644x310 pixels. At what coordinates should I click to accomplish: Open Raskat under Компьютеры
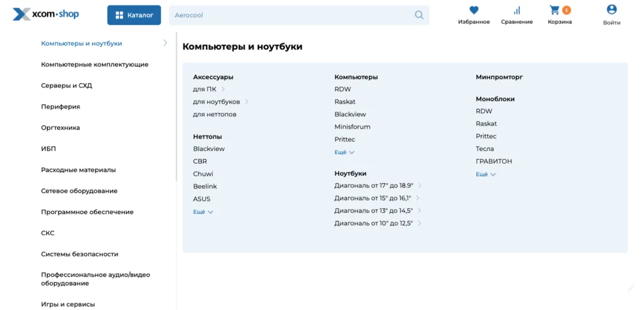click(x=345, y=102)
